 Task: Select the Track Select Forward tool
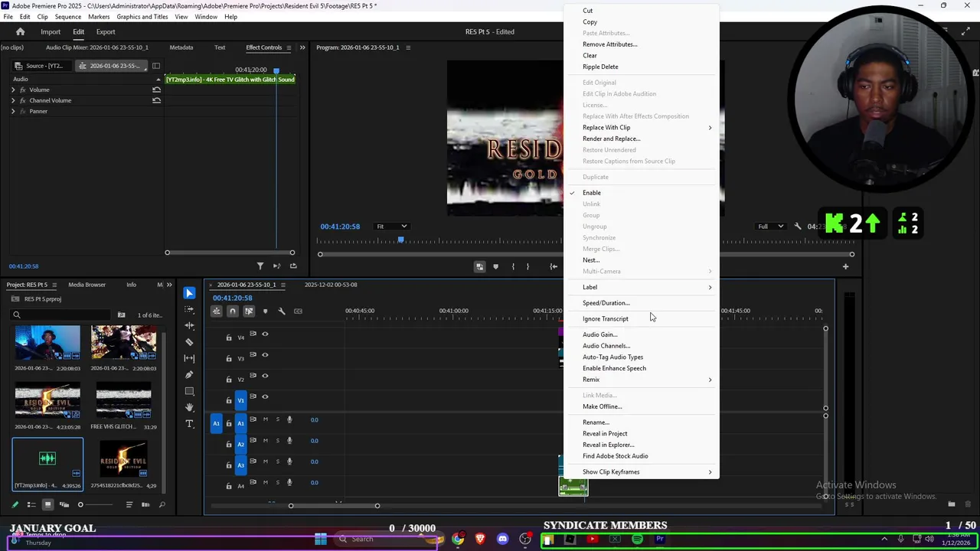189,309
